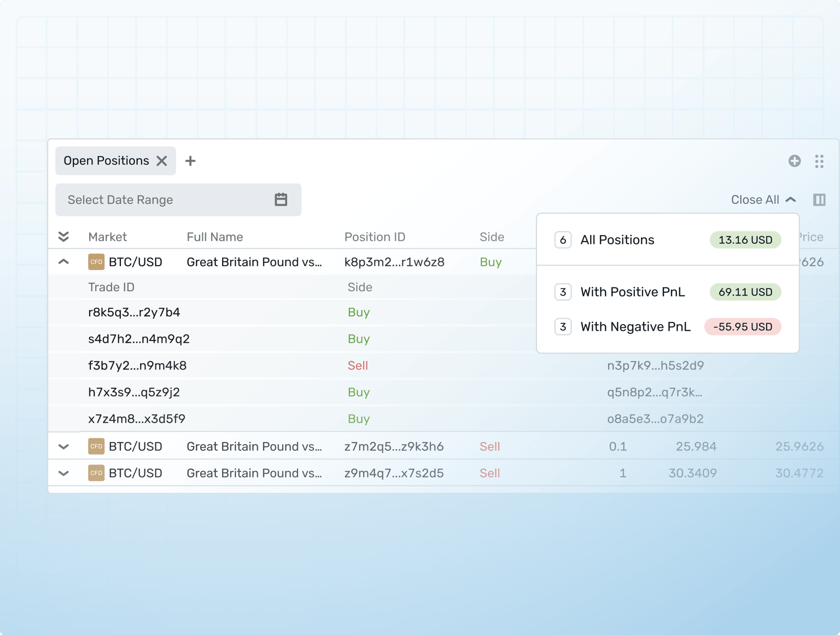Click the Side column header
Screen dimensions: 840x635
pyautogui.click(x=492, y=237)
